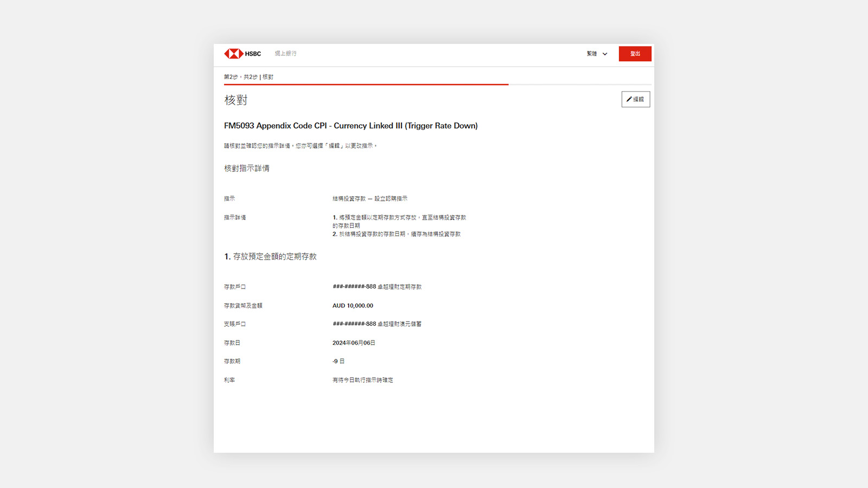This screenshot has width=868, height=488.
Task: Click the 核對指示詳情 section heading
Action: click(x=247, y=169)
